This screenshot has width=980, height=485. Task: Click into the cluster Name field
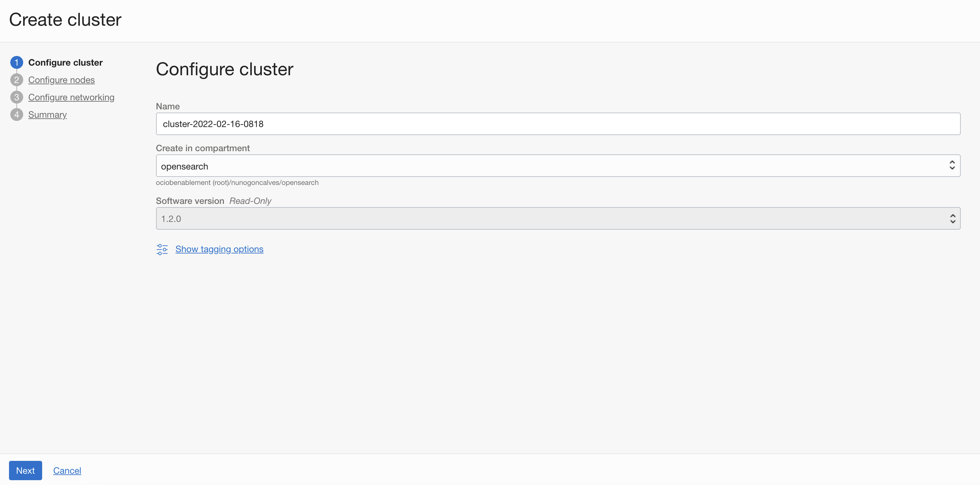click(x=558, y=124)
